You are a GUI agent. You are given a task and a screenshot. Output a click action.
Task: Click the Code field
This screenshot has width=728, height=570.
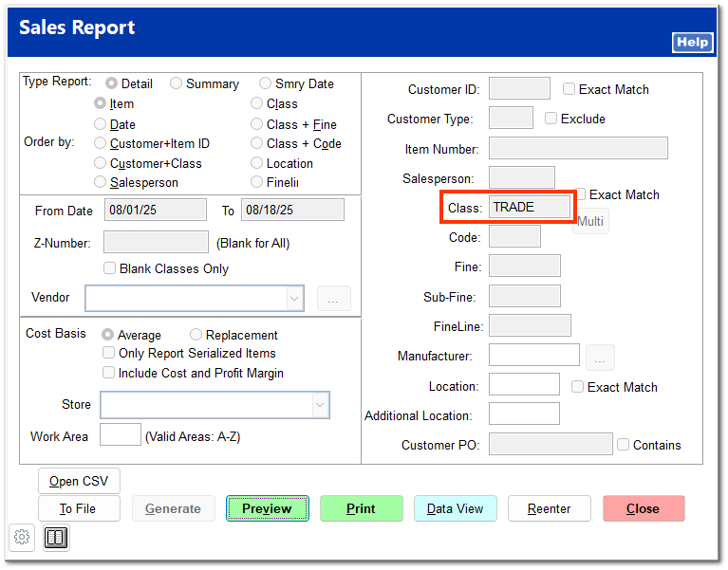coord(514,236)
